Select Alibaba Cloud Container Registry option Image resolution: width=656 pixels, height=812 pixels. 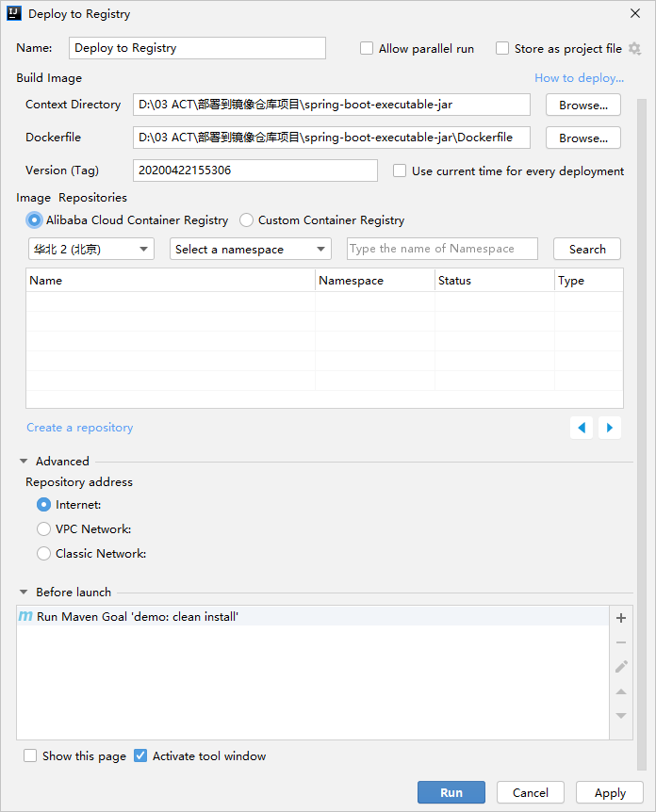pos(34,220)
